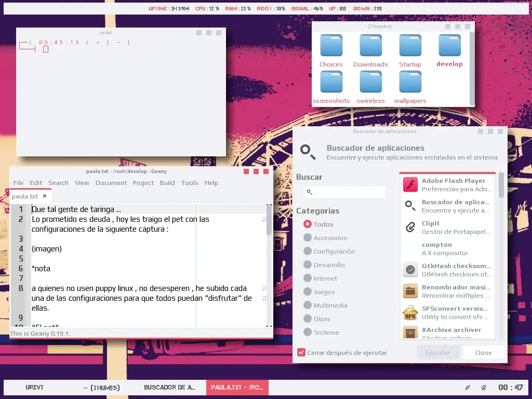Click the paperclip clipboard icon in the taskbar
Image resolution: width=532 pixels, height=399 pixels.
coord(484,387)
